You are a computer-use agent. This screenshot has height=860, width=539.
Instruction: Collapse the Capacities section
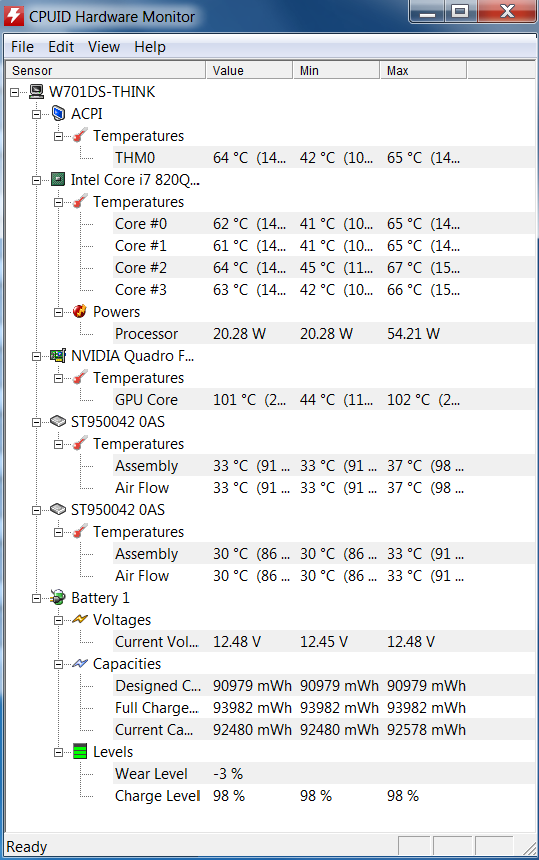click(58, 664)
